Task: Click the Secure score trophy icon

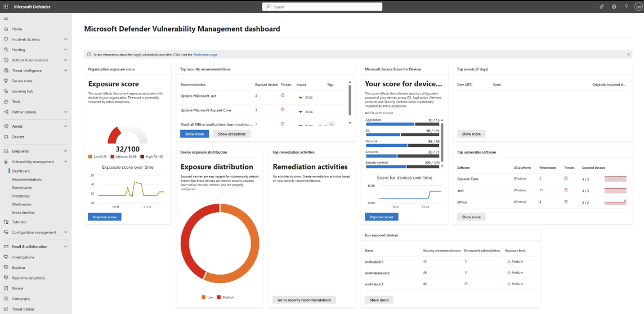Action: [x=6, y=81]
